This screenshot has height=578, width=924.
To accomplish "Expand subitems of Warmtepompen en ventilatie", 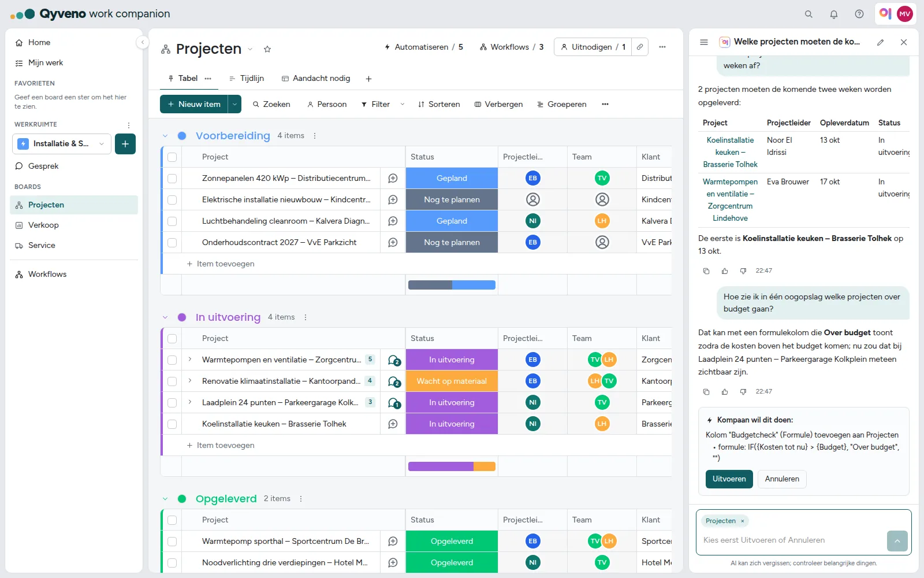I will (x=190, y=360).
